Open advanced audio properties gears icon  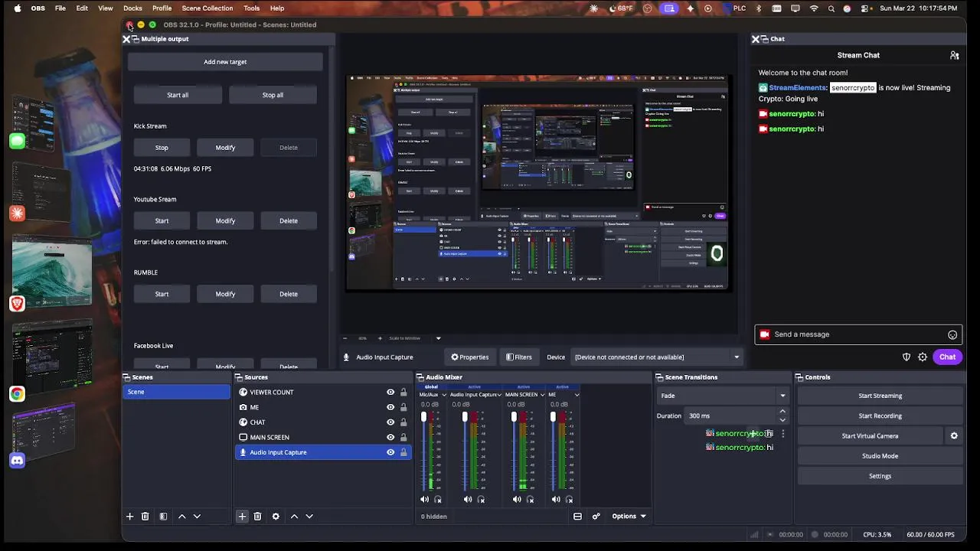(x=596, y=517)
